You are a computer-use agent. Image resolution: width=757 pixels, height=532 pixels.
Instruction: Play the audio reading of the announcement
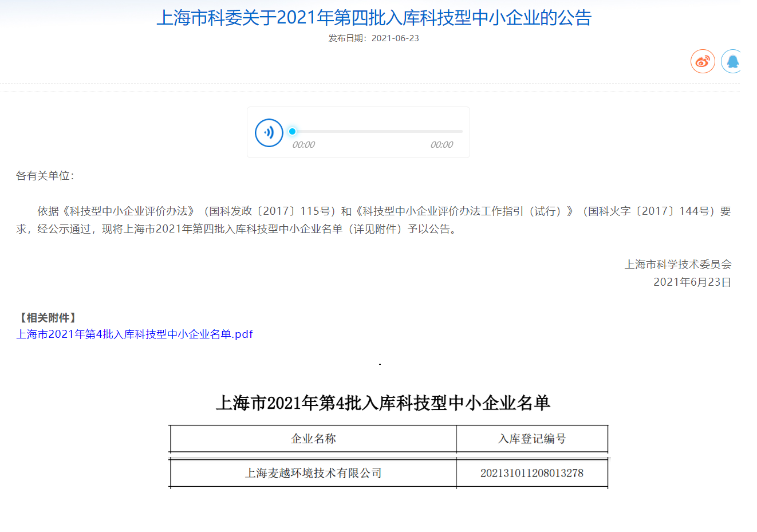coord(269,133)
